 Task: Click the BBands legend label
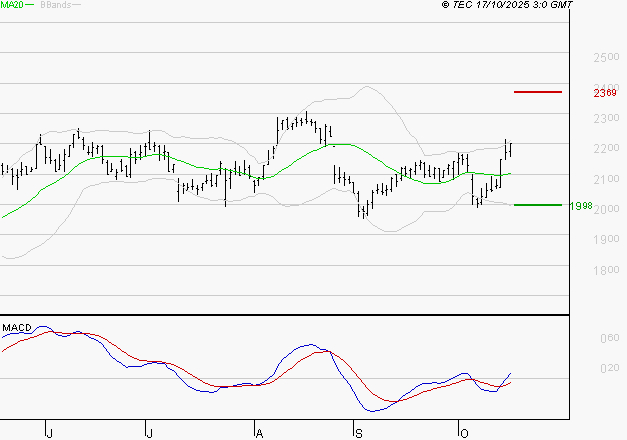point(56,5)
